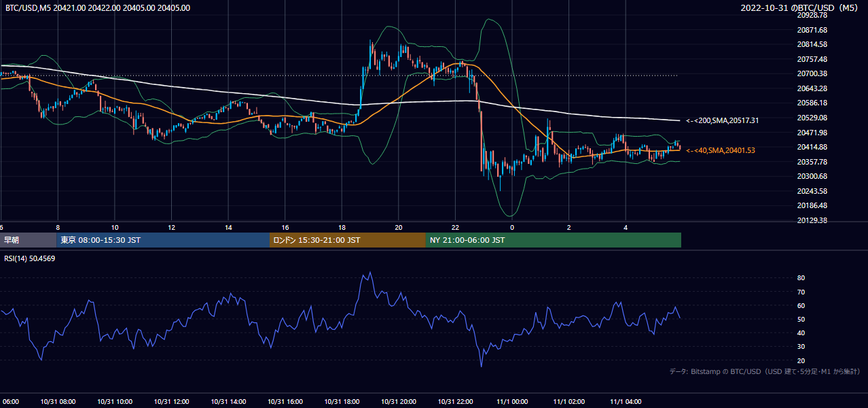Click the 早朝 session bar
The width and height of the screenshot is (868, 408).
(x=28, y=240)
